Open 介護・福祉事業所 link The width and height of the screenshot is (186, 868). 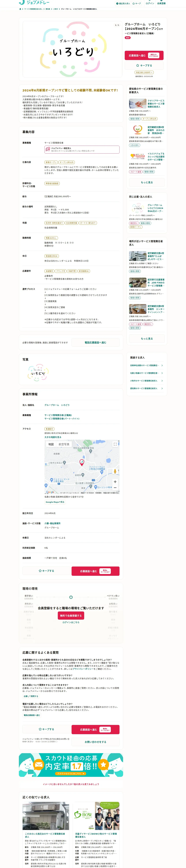(x=53, y=523)
